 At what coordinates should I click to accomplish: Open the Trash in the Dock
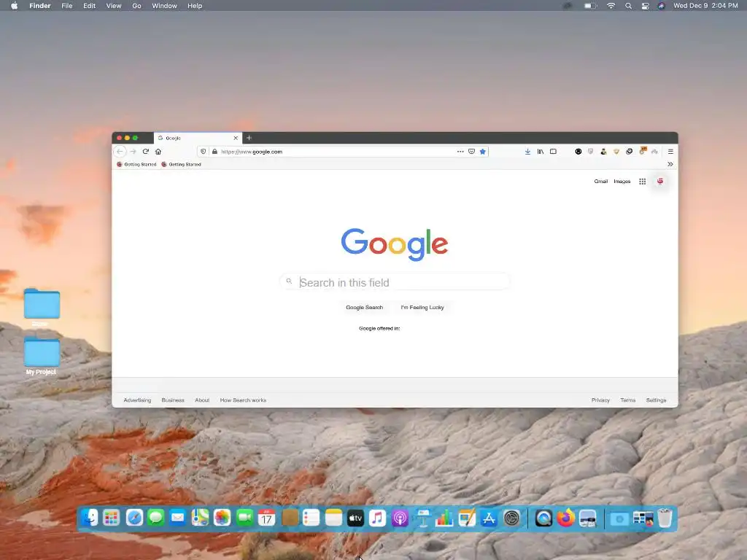coord(665,518)
